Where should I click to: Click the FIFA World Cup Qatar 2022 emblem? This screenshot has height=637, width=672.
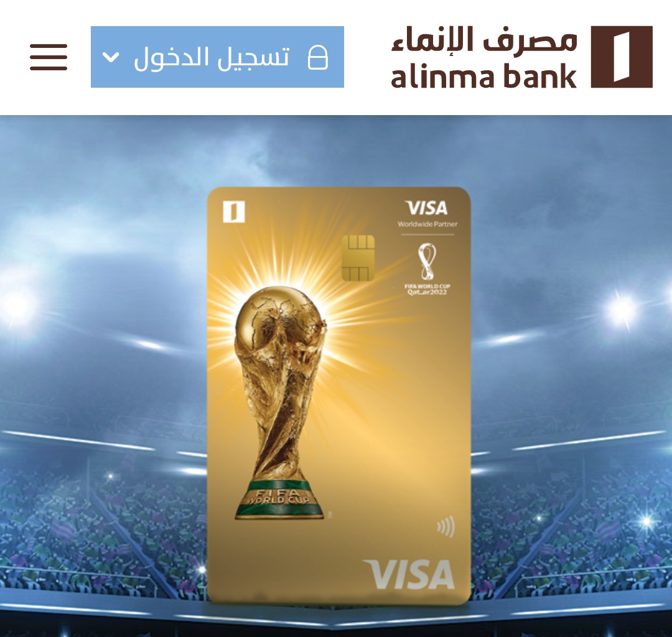tap(427, 269)
